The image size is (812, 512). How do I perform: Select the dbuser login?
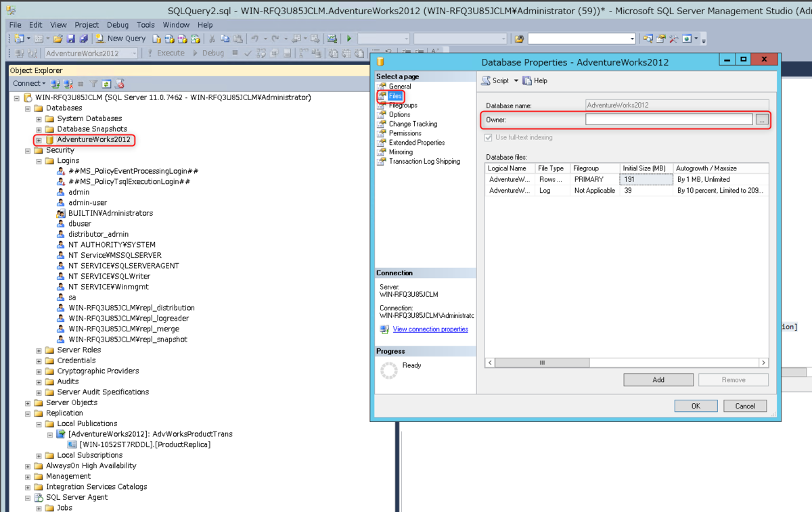click(x=80, y=224)
